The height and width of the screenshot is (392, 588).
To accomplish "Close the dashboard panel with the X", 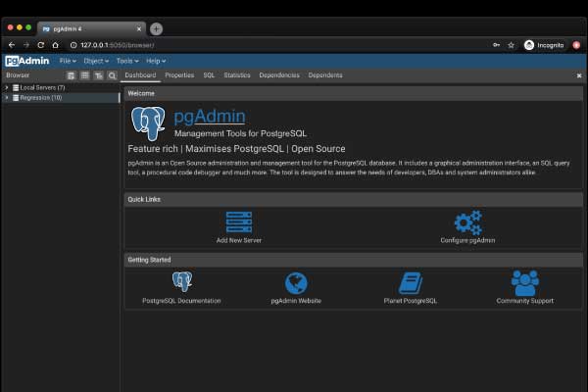I will click(579, 75).
